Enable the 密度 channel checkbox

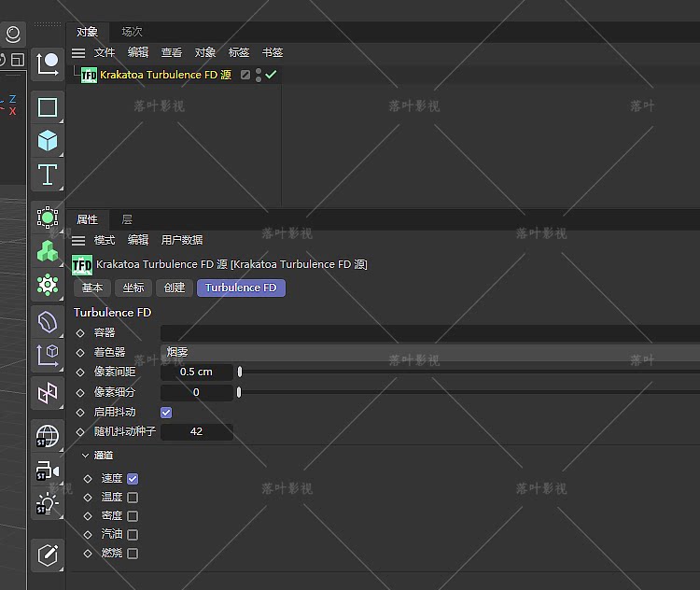133,516
